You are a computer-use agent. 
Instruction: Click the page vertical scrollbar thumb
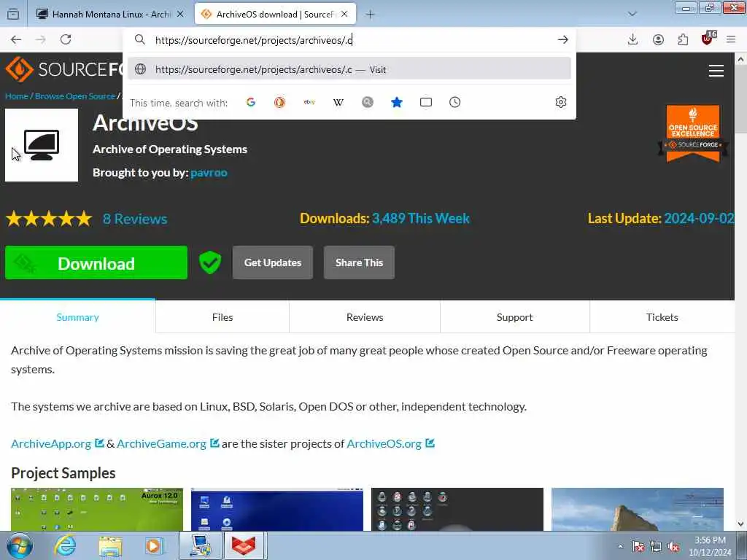point(740,101)
